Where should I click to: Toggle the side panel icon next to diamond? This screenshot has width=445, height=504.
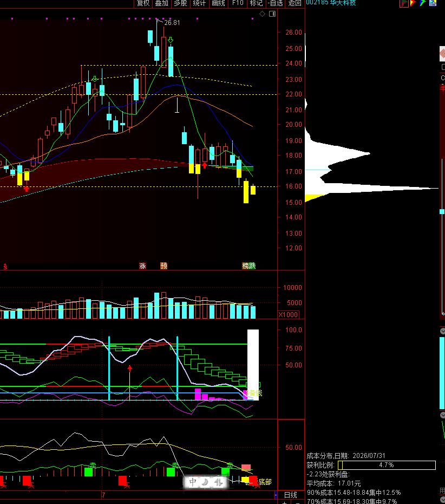tap(272, 14)
